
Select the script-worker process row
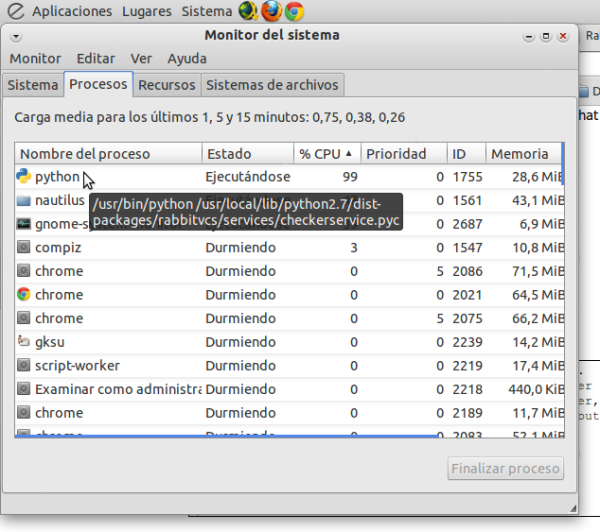(289, 366)
